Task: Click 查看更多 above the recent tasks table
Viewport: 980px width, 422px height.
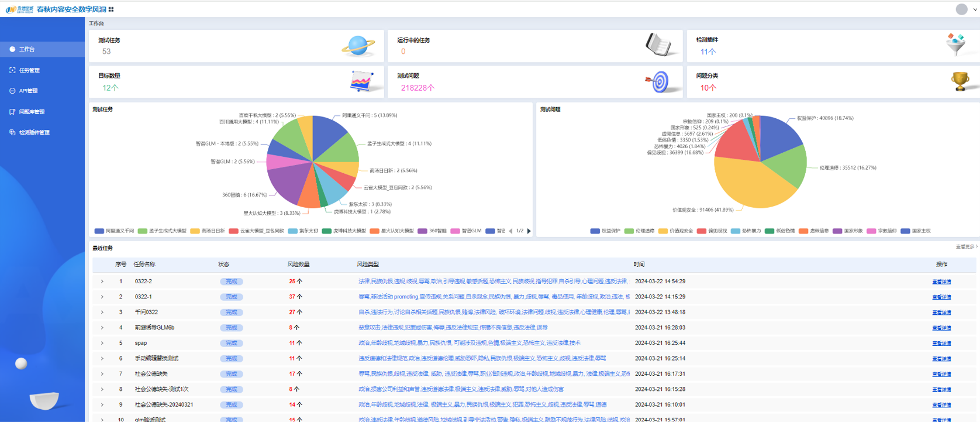Action: [x=967, y=247]
